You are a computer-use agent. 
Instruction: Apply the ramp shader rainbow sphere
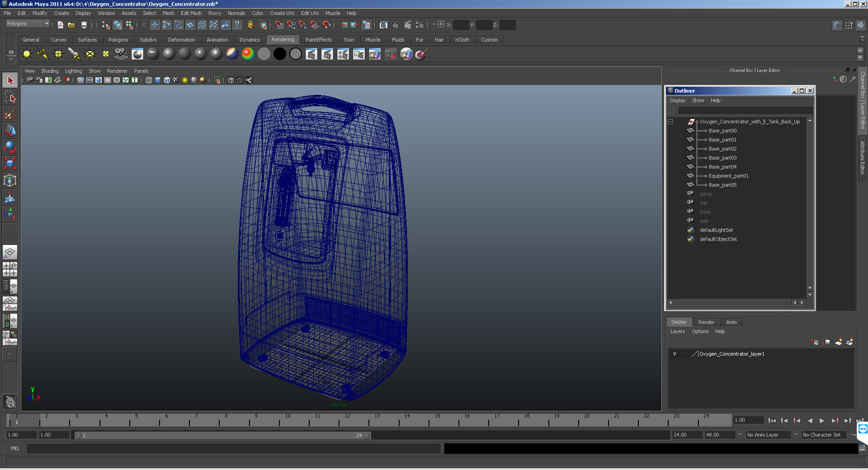tap(248, 54)
